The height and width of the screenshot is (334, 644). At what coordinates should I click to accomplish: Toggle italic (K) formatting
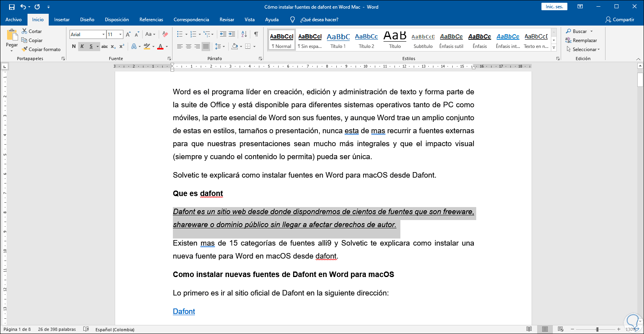point(82,46)
